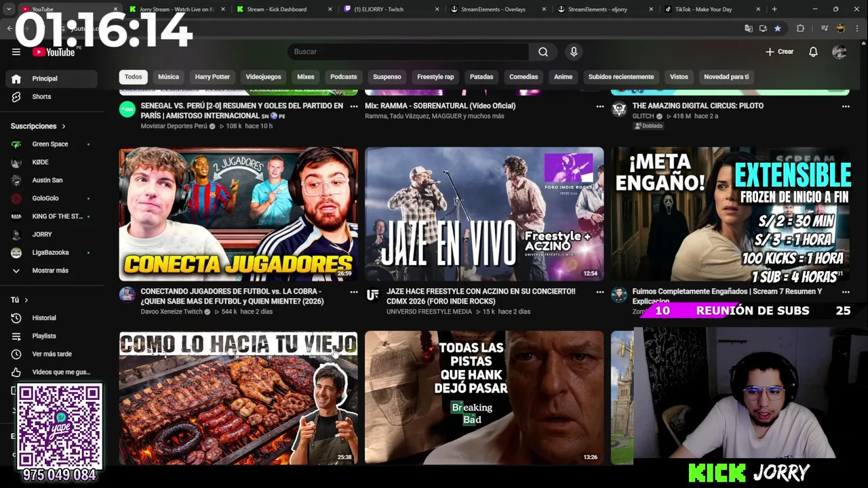Open KING OF THE ST... subscription
Screen dimensions: 868x488
pos(52,216)
